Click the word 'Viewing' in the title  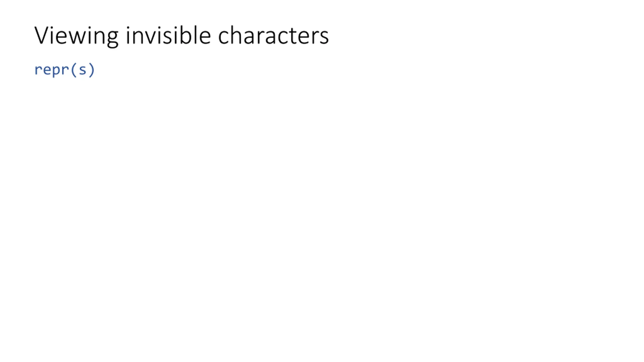point(76,36)
